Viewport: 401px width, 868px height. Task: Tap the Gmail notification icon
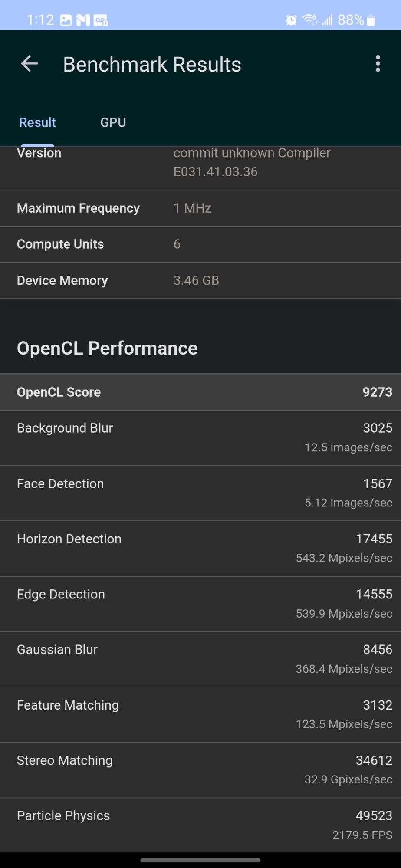[83, 20]
